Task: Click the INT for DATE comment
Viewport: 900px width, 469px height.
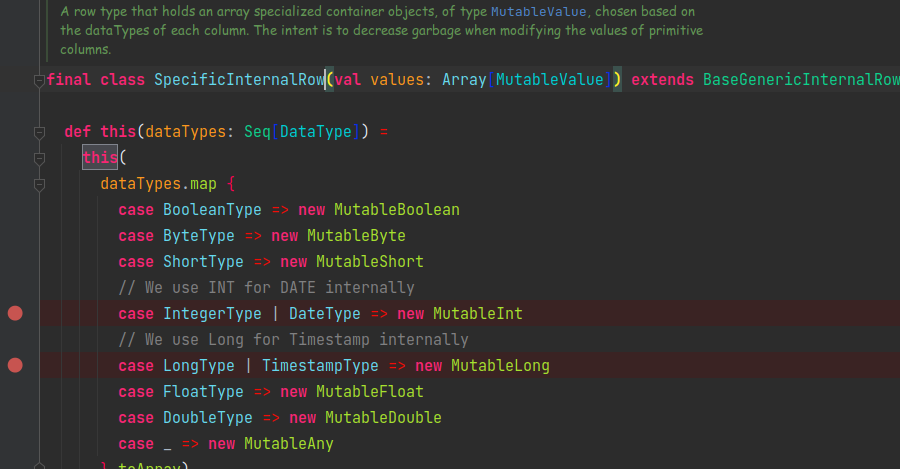Action: 266,287
